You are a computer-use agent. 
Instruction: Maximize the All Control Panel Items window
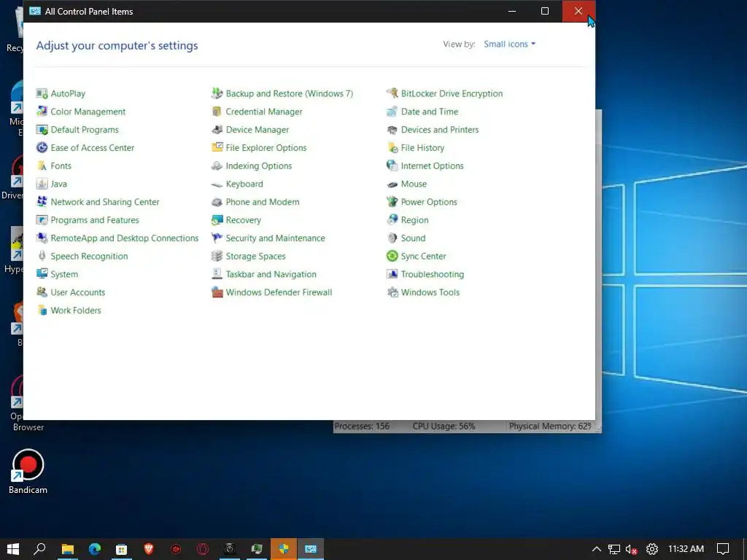[x=545, y=11]
